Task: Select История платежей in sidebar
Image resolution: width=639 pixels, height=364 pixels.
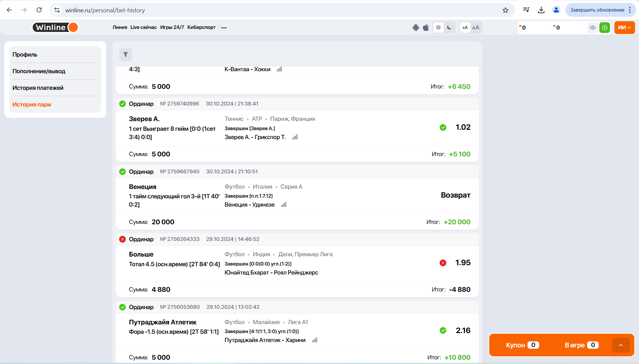Action: [x=38, y=88]
